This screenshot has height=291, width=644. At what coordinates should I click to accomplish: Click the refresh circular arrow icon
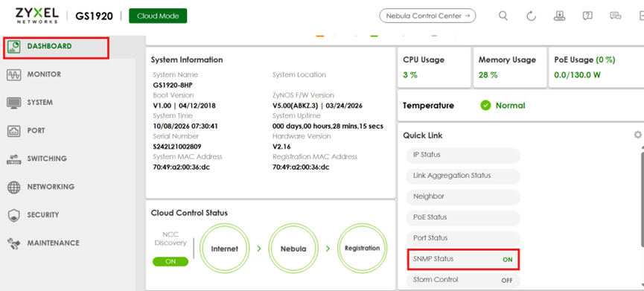point(531,16)
